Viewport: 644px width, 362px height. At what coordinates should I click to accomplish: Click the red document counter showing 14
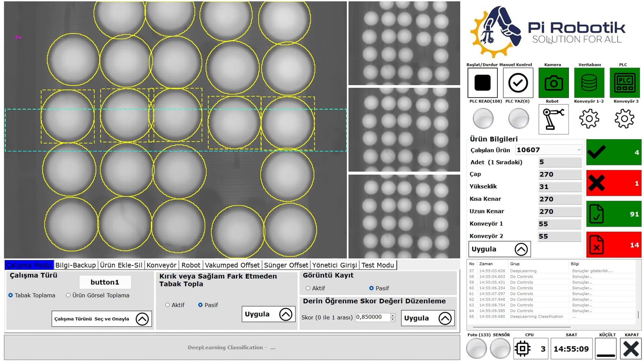coord(614,245)
